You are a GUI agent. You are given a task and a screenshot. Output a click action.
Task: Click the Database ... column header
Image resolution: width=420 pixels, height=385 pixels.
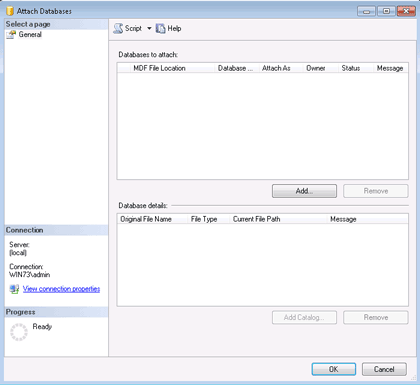click(x=237, y=68)
